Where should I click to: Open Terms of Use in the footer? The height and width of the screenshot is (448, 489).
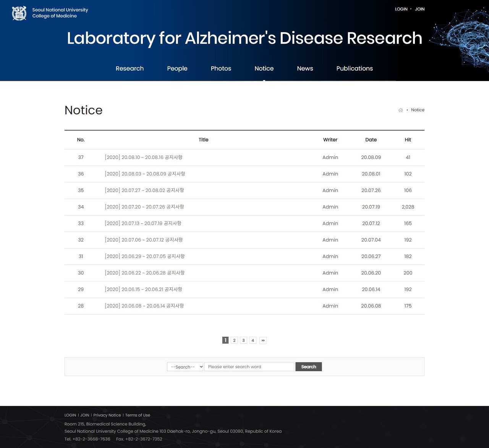(x=138, y=415)
